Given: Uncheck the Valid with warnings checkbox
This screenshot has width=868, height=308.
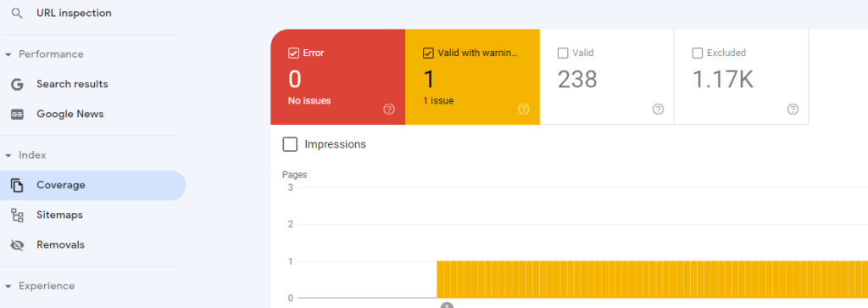Looking at the screenshot, I should pyautogui.click(x=428, y=53).
